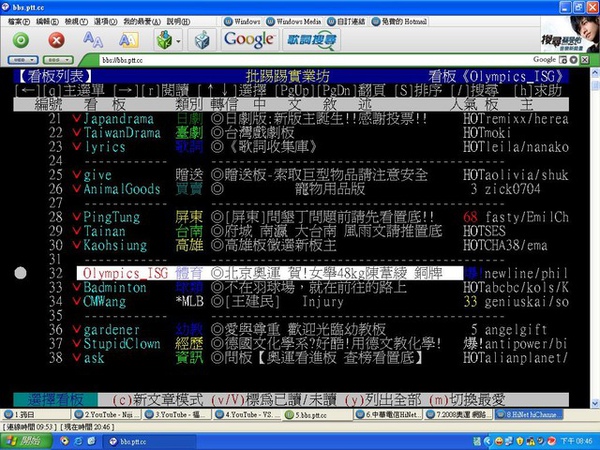The height and width of the screenshot is (450, 600).
Task: Switch to tab 7.2008奧運
Action: coord(459,414)
